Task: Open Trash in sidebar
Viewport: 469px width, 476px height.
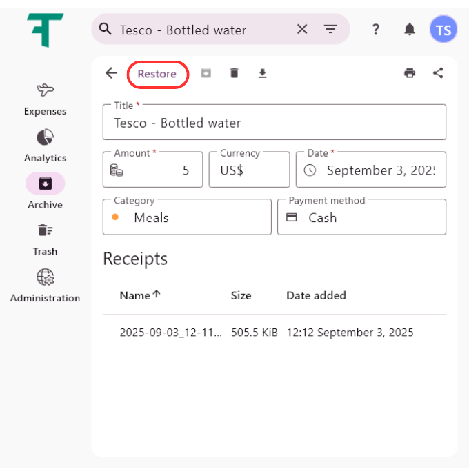Action: (45, 238)
